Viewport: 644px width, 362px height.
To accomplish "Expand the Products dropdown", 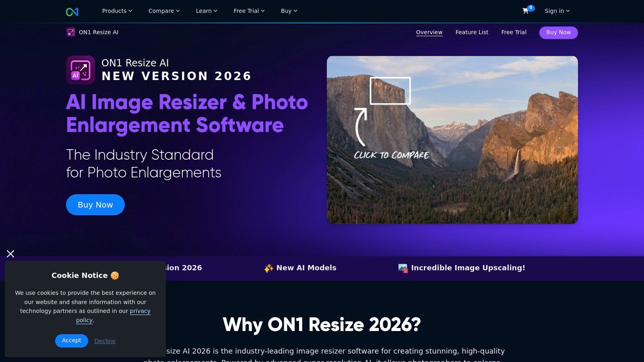I will click(117, 11).
